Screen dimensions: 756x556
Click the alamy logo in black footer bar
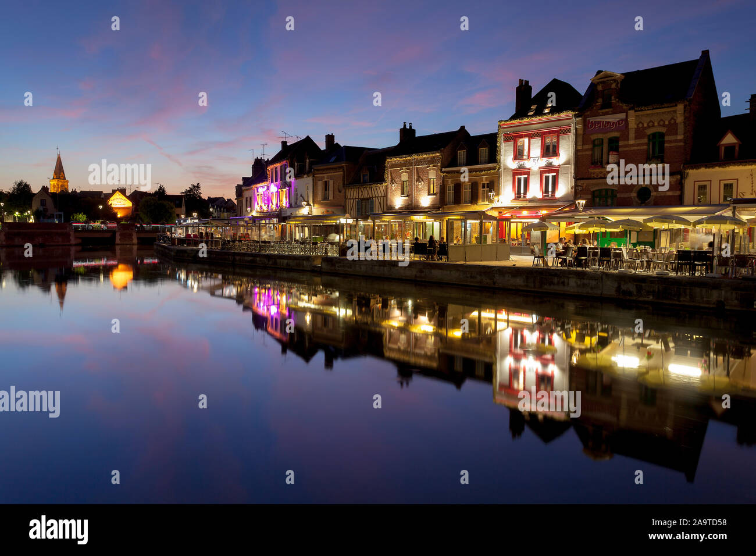click(59, 530)
